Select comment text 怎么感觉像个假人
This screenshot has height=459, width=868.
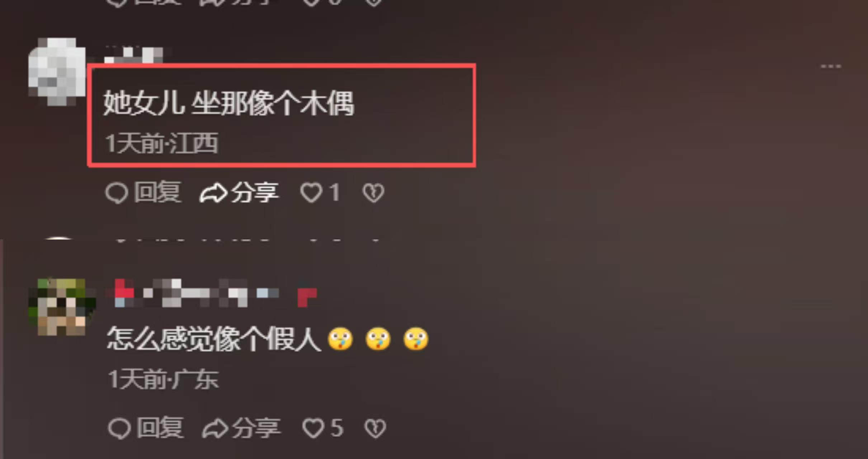214,339
